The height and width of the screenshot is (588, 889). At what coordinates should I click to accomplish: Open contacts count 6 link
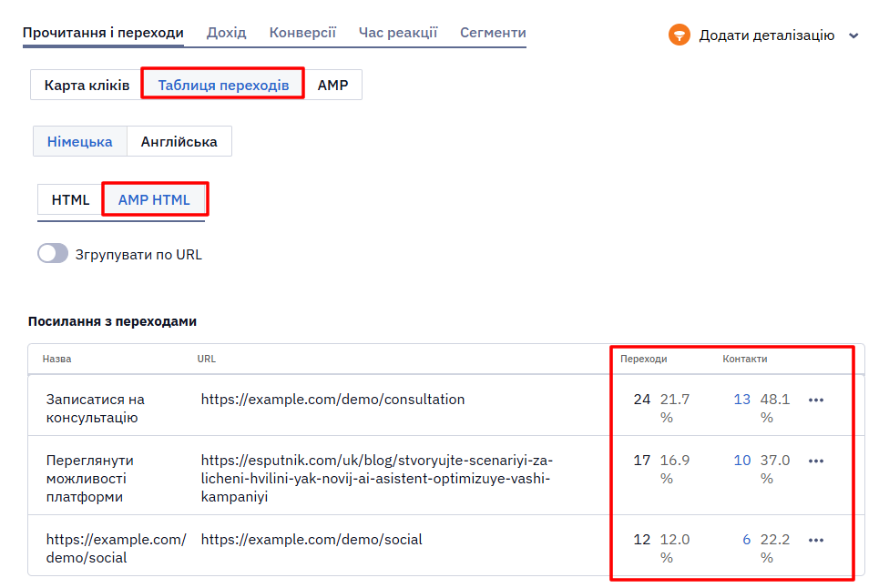(x=746, y=540)
